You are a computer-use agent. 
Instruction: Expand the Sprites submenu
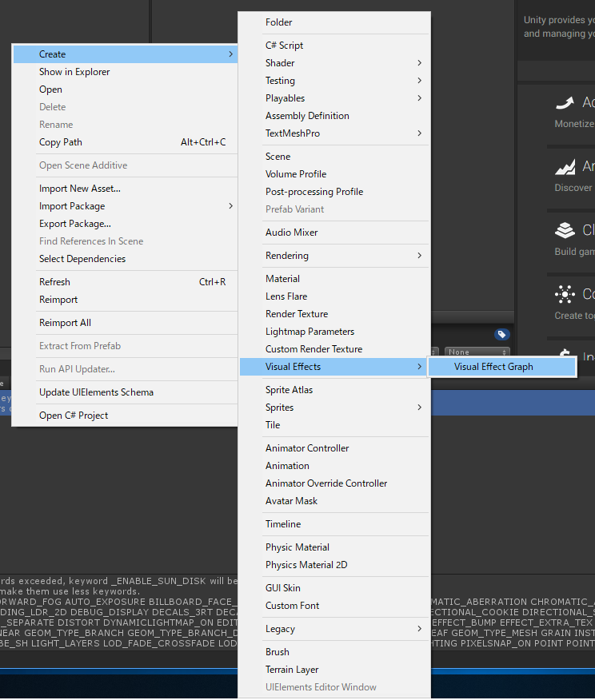334,408
